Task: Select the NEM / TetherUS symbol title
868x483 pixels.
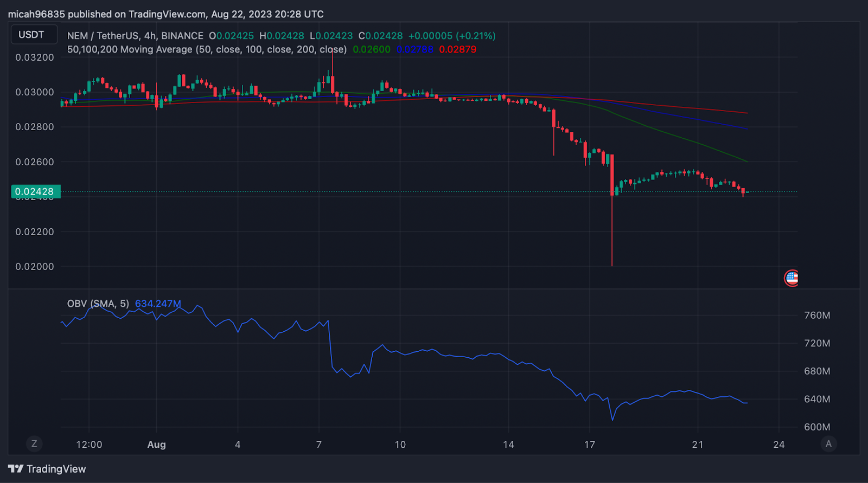Action: tap(135, 36)
